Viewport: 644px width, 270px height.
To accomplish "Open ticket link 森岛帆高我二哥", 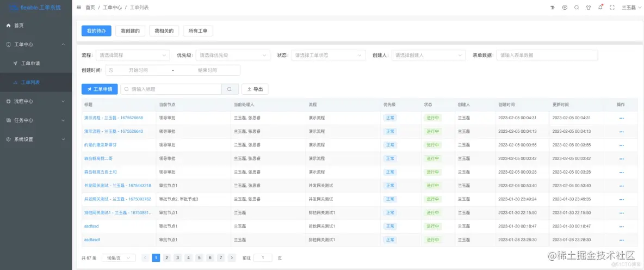I will 98,158.
